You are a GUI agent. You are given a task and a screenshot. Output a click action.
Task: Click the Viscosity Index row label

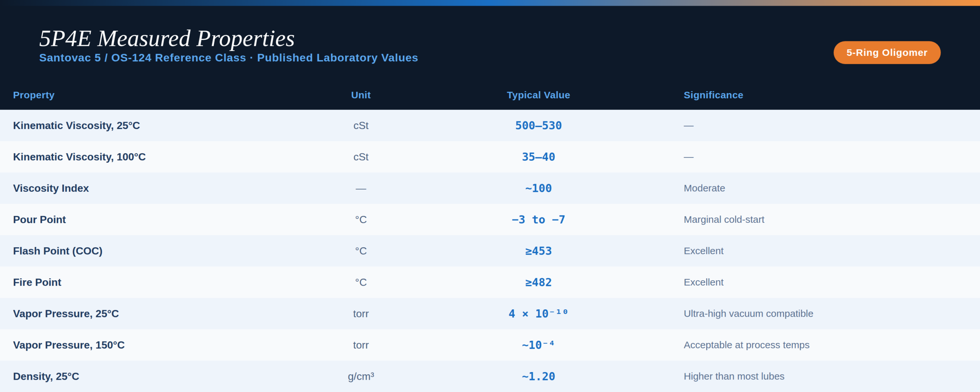point(51,188)
